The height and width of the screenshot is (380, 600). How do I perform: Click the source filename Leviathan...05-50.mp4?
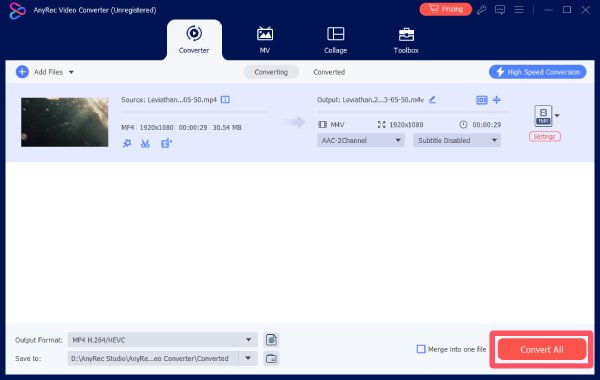(182, 99)
